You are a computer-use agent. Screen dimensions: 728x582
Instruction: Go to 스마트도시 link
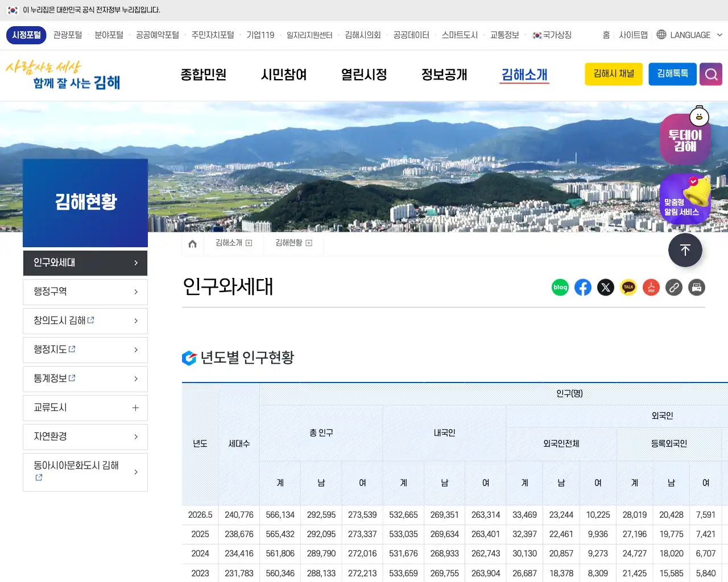(460, 35)
